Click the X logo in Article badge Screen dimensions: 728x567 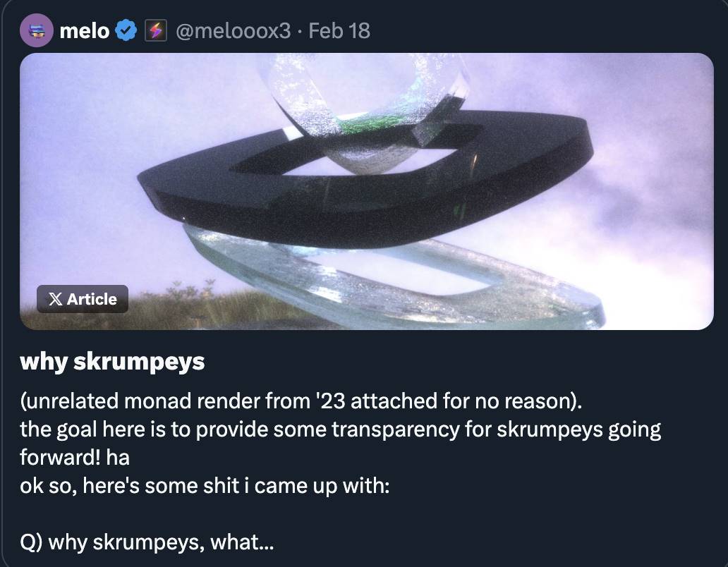coord(56,299)
